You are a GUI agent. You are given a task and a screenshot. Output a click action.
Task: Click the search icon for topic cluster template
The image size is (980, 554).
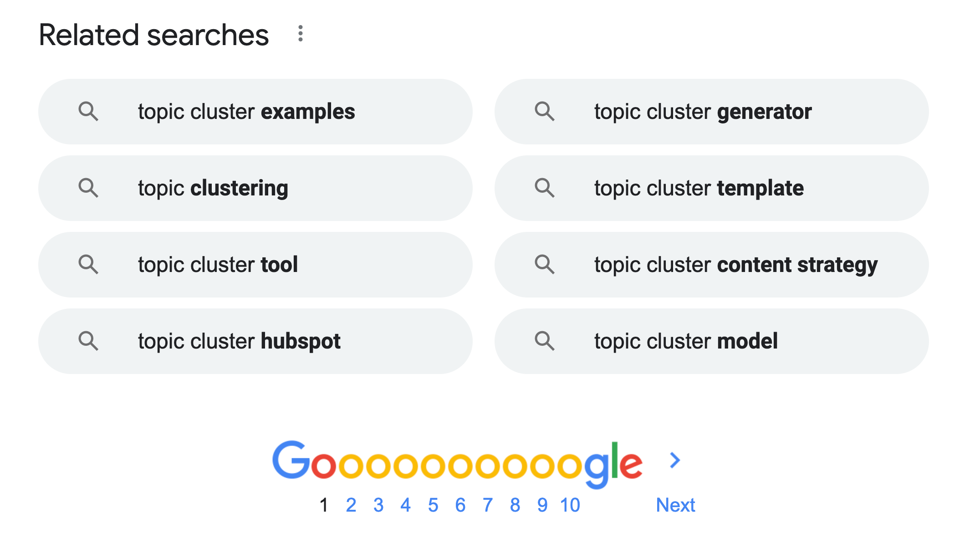(x=545, y=187)
